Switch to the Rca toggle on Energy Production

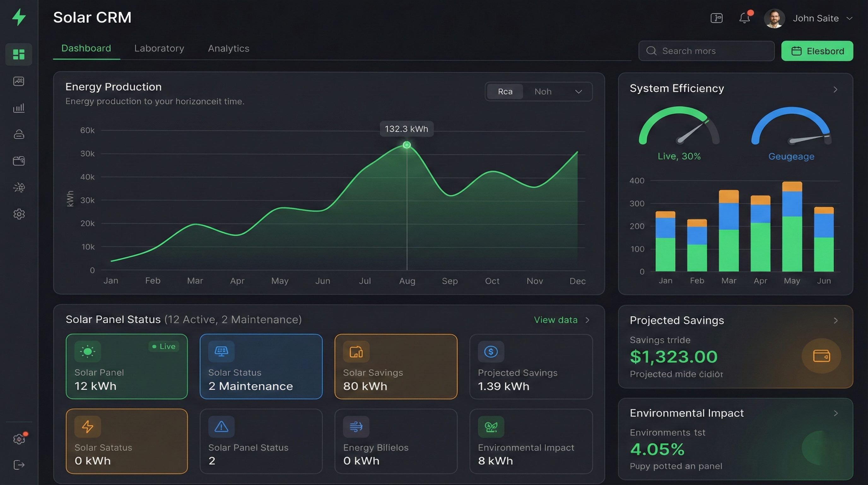[504, 91]
